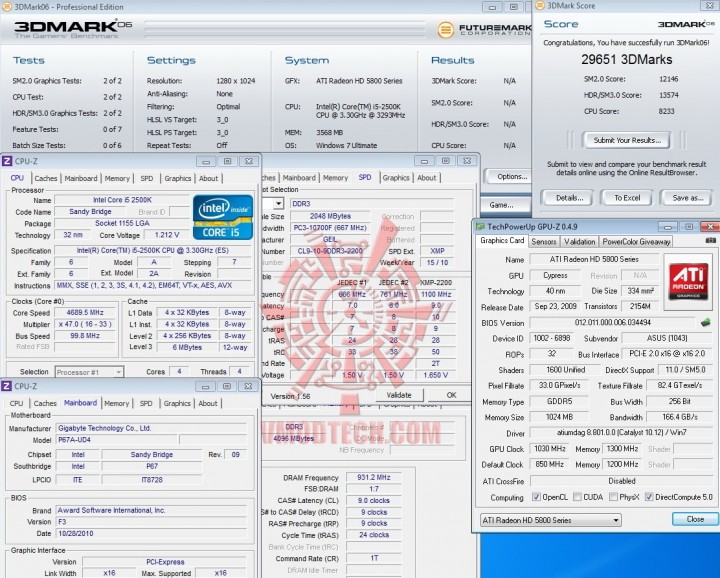Minimize the 3DMark06 Professional Edition window

(x=492, y=7)
